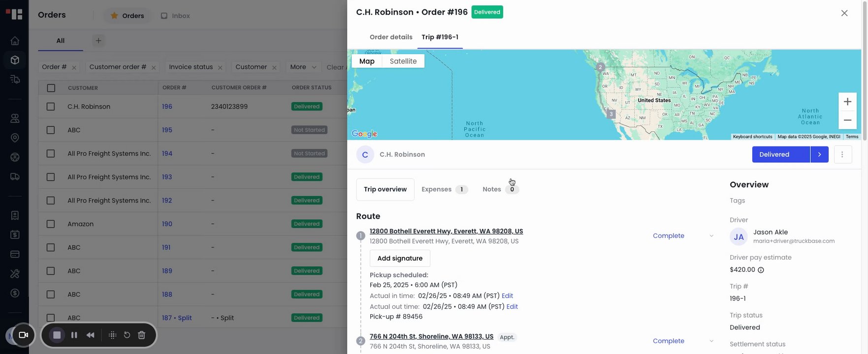868x354 pixels.
Task: Select the Trip overview tab
Action: pyautogui.click(x=385, y=189)
